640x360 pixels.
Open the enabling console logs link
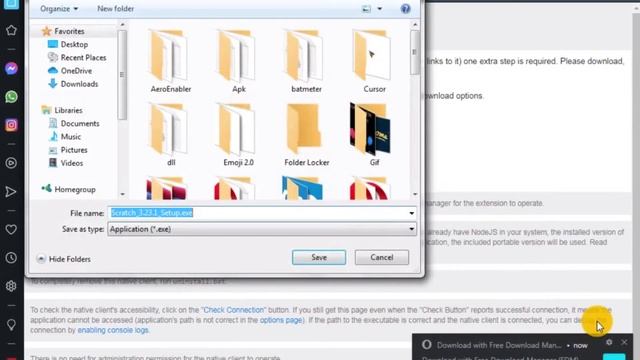click(113, 330)
